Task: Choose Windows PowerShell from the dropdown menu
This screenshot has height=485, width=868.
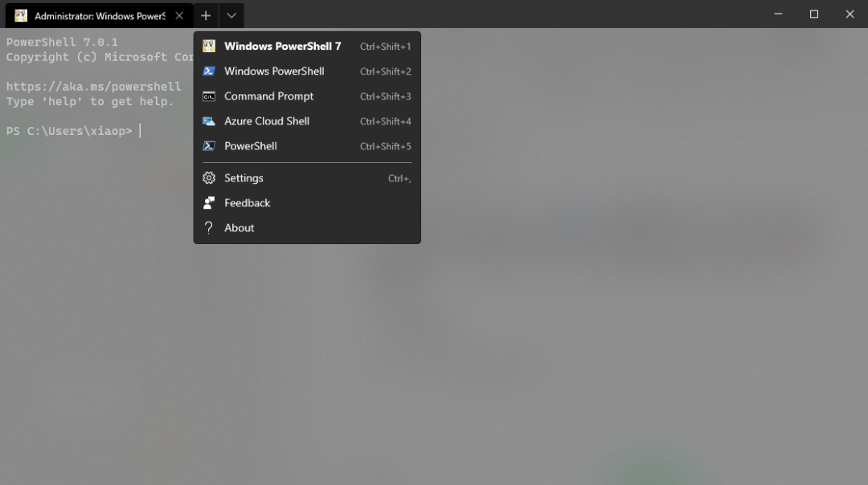Action: [307, 71]
